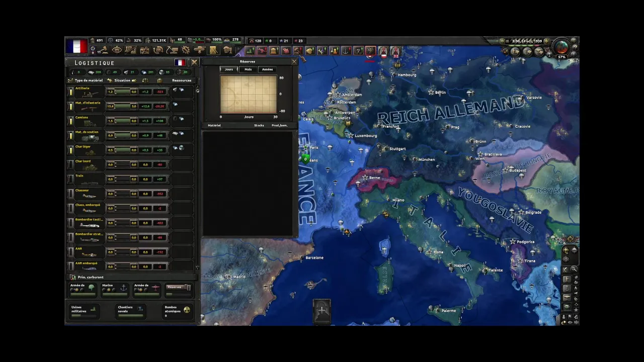Image resolution: width=644 pixels, height=362 pixels.
Task: Click the Bombardier tacti... equipment name
Action: [89, 220]
